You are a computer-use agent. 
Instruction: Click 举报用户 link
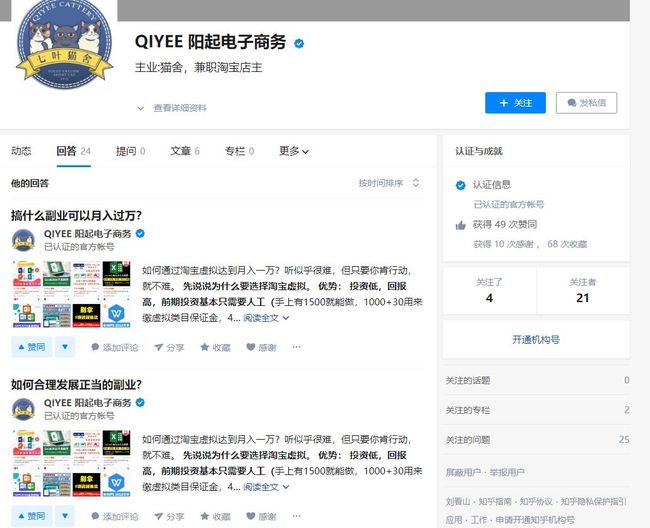pyautogui.click(x=507, y=472)
